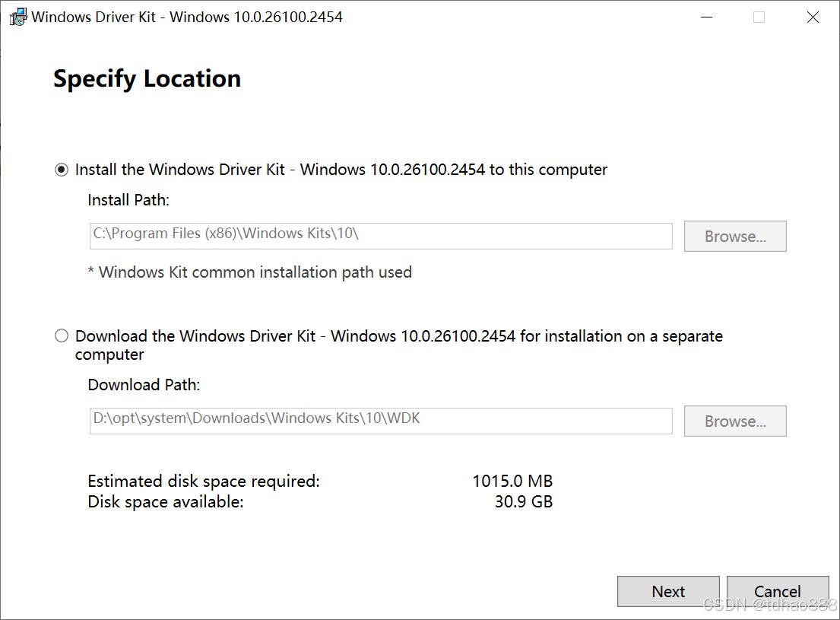
Task: Click the disabled maximize window button
Action: click(x=759, y=17)
